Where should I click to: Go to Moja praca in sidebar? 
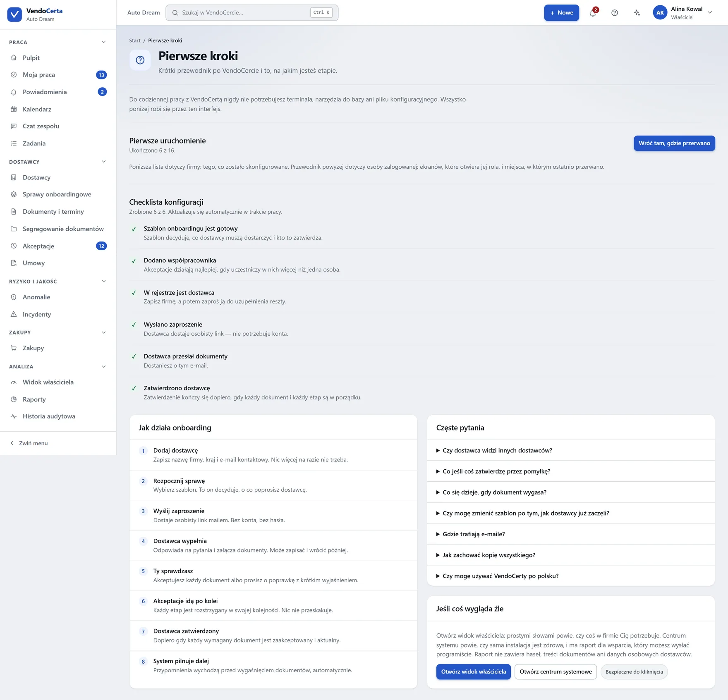[58, 75]
